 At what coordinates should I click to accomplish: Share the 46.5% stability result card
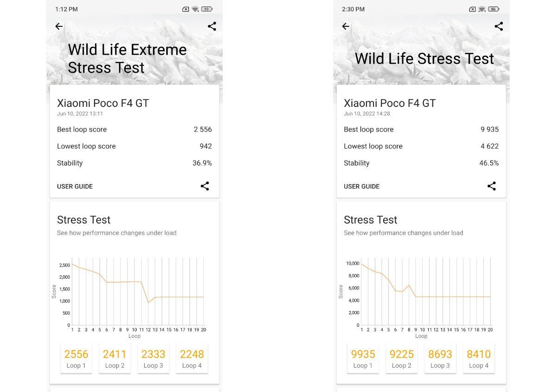[x=492, y=186]
